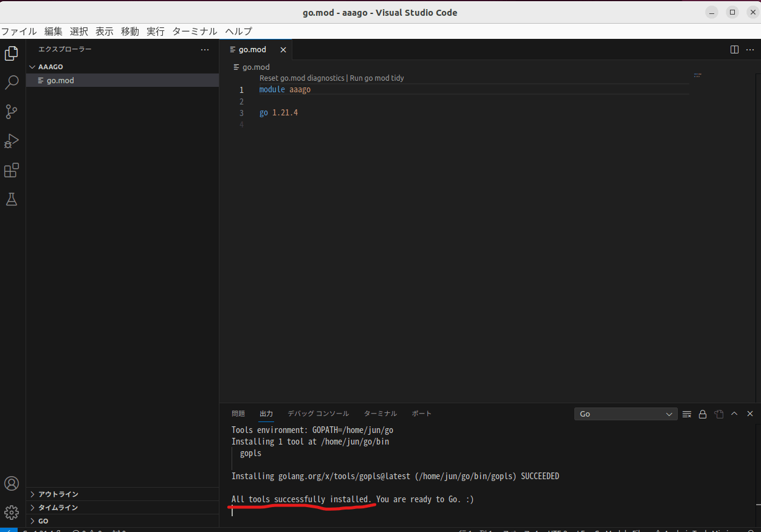Split the editor to the right
Screen dimensions: 761x532
734,50
